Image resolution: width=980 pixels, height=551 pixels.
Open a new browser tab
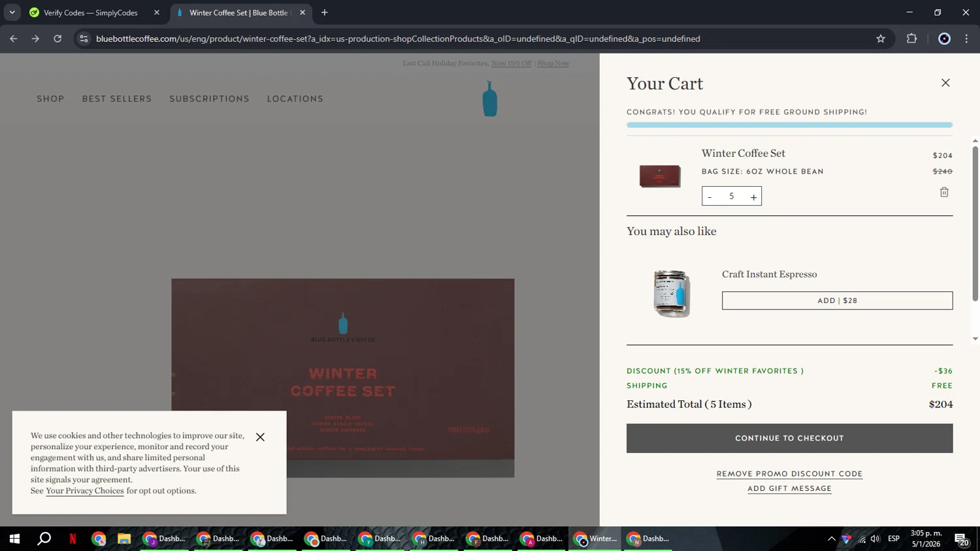(x=325, y=12)
